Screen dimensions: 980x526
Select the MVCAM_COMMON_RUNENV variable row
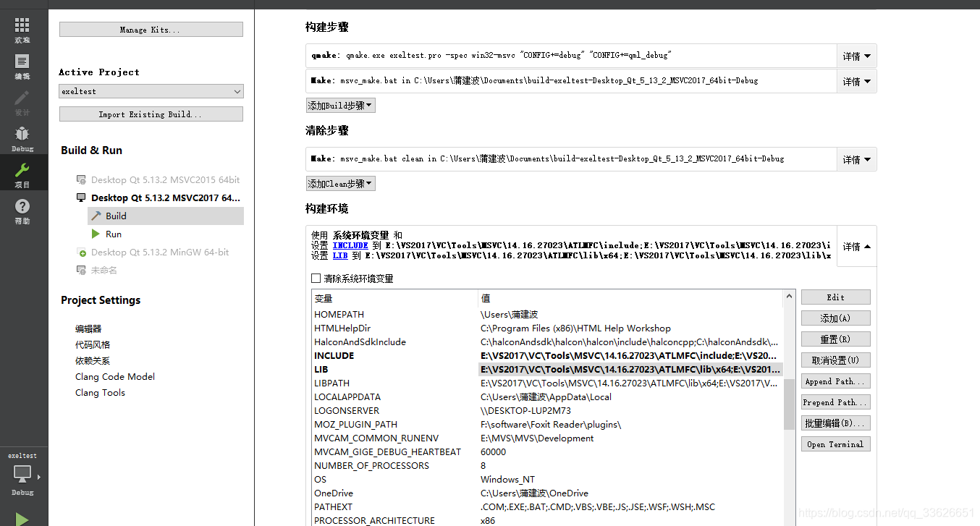click(547, 438)
